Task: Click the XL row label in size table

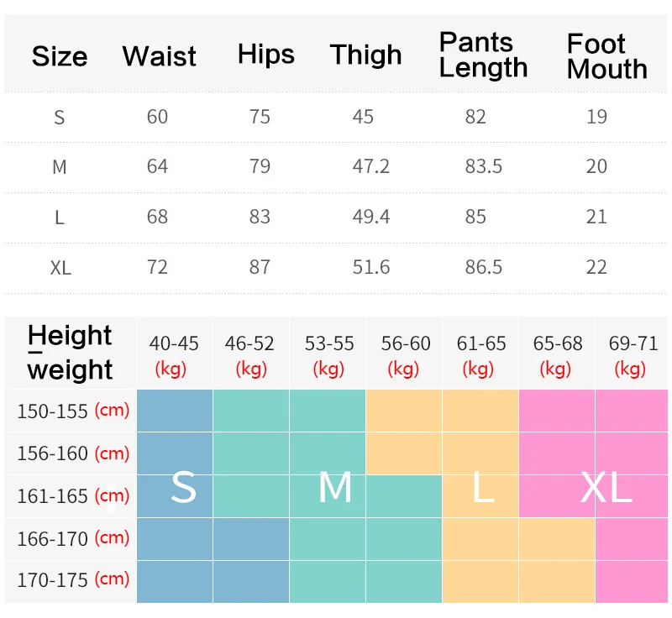Action: (x=60, y=268)
